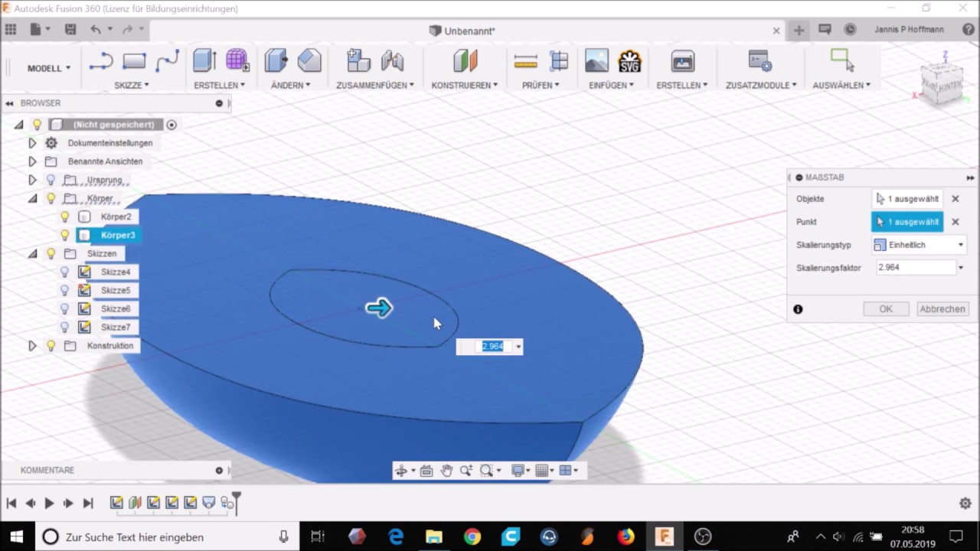
Task: Undo the last action
Action: point(96,30)
